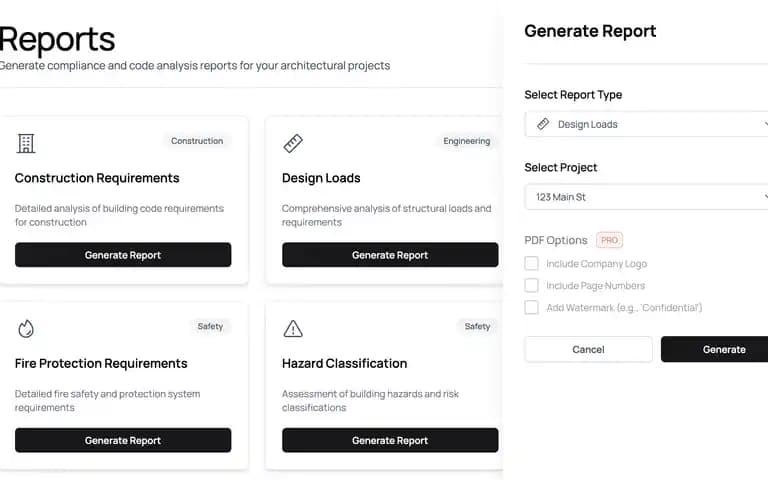Click the PRO badge next to PDF Options

click(609, 240)
